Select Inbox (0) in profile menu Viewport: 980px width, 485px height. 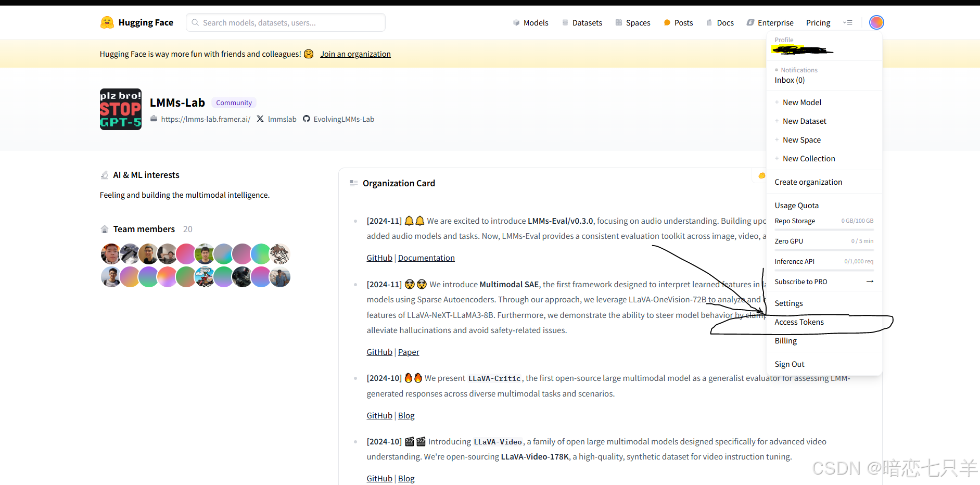tap(790, 80)
